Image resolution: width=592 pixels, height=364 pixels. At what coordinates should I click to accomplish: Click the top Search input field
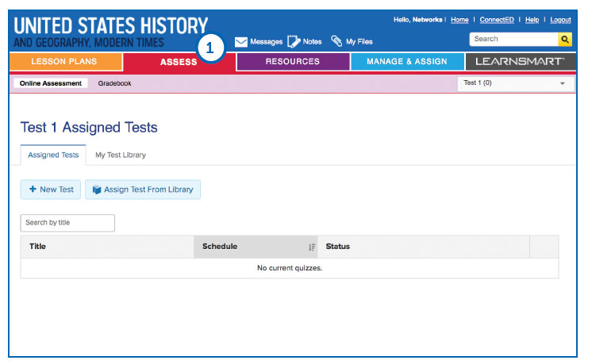(513, 39)
